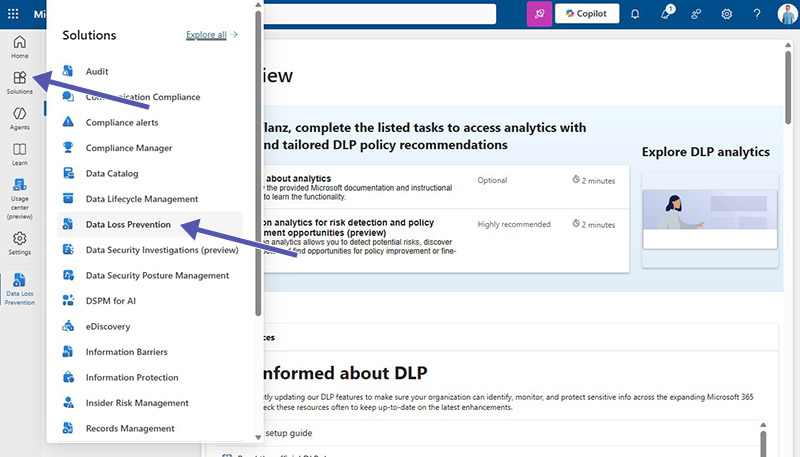Viewport: 800px width, 457px height.
Task: Click the Audit solution icon
Action: coord(68,71)
